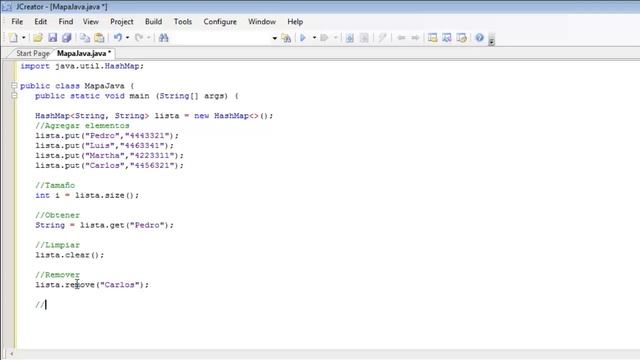The image size is (640, 360).
Task: Click the line 'String = lista.get("Pedro");'
Action: coord(104,225)
